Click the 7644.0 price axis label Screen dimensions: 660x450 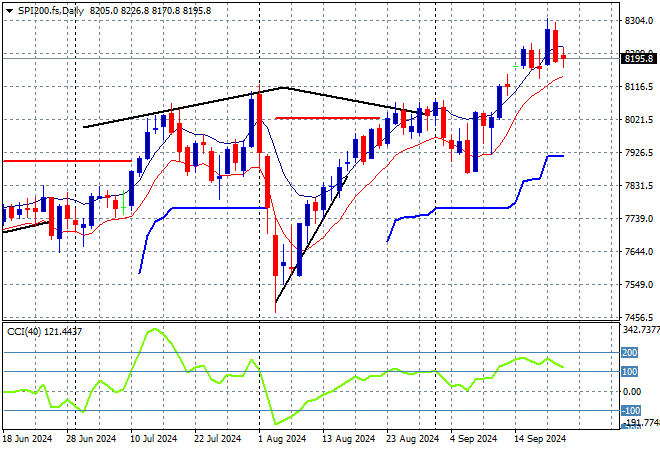[639, 252]
